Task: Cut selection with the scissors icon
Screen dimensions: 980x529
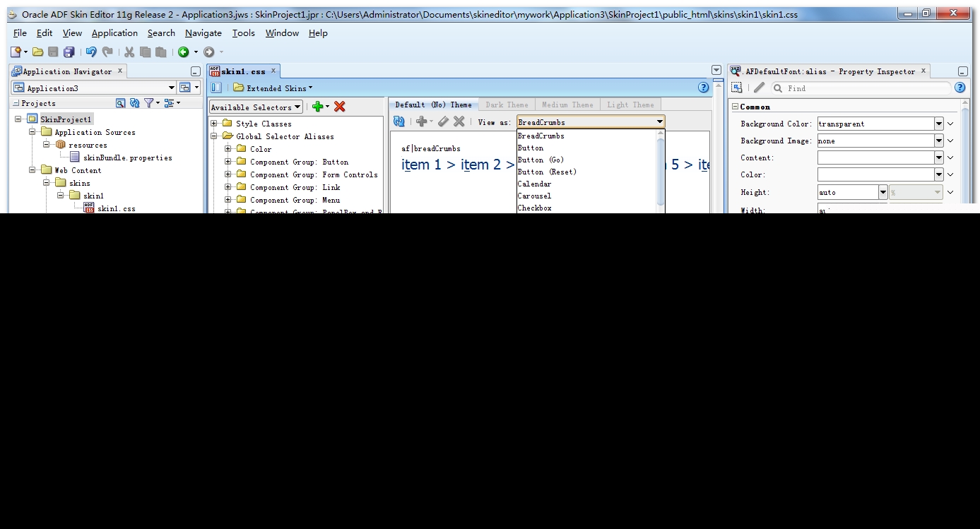Action: point(129,52)
